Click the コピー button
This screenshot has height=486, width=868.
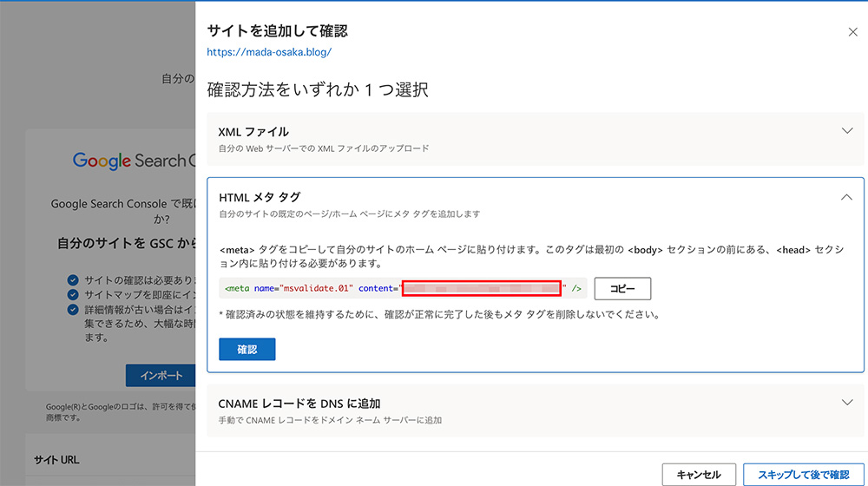[x=622, y=288]
